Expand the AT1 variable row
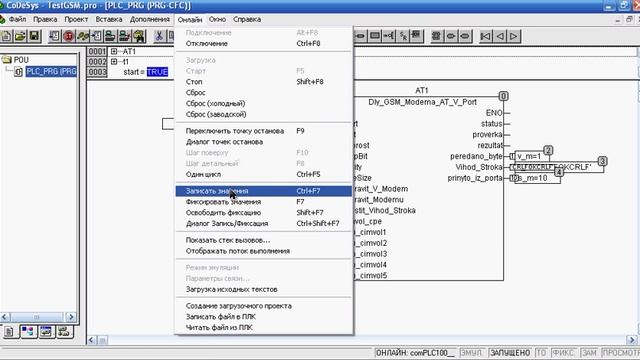640x360 pixels. point(114,51)
